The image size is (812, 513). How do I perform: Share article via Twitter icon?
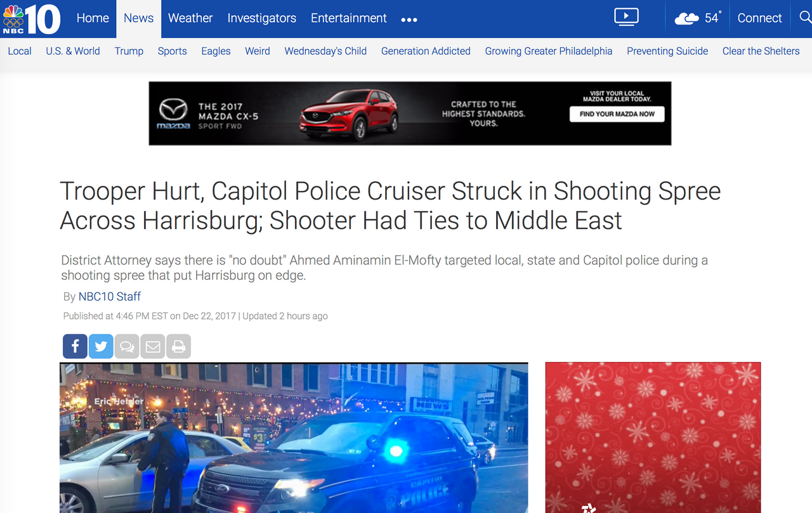coord(101,346)
